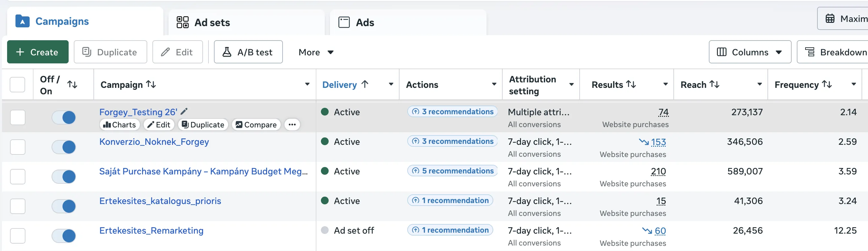
Task: Expand the Actions column header dropdown arrow
Action: click(x=494, y=84)
